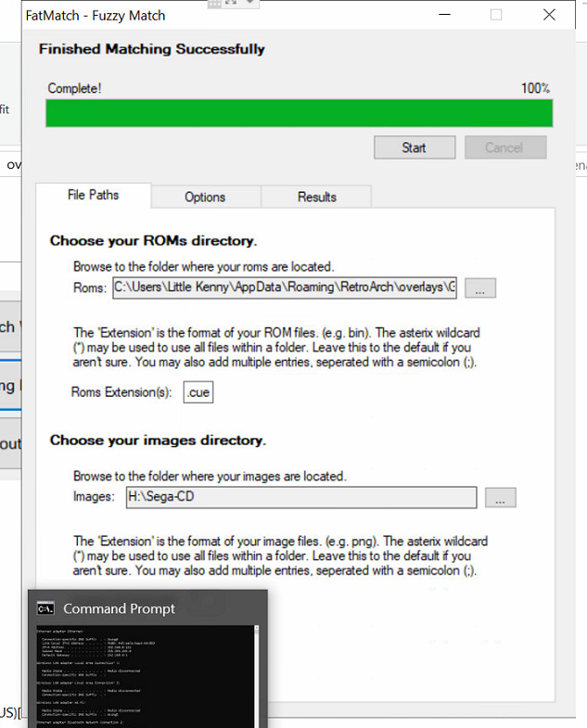Open the Results tab
Image resolution: width=587 pixels, height=728 pixels.
(x=316, y=197)
